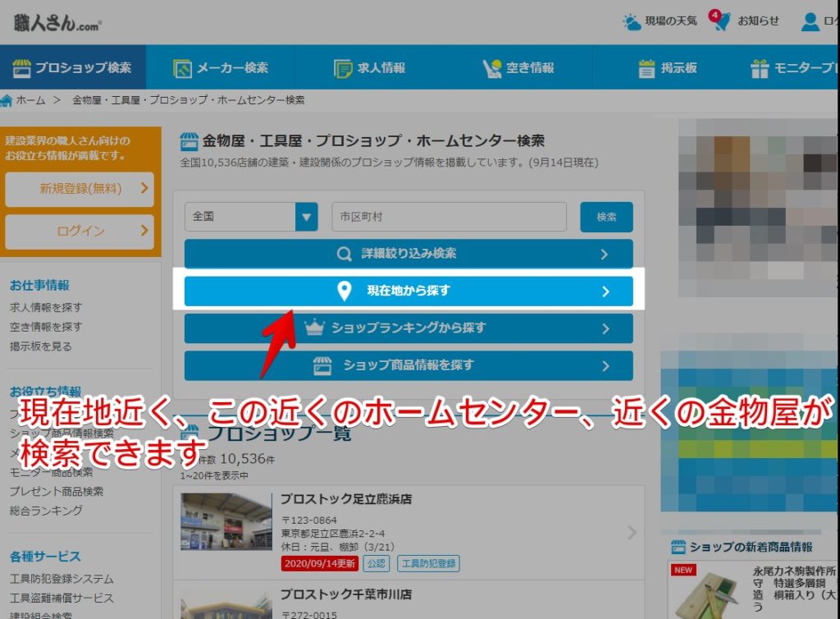The height and width of the screenshot is (619, 840).
Task: Open the お知らせ notifications bell icon
Action: click(722, 22)
